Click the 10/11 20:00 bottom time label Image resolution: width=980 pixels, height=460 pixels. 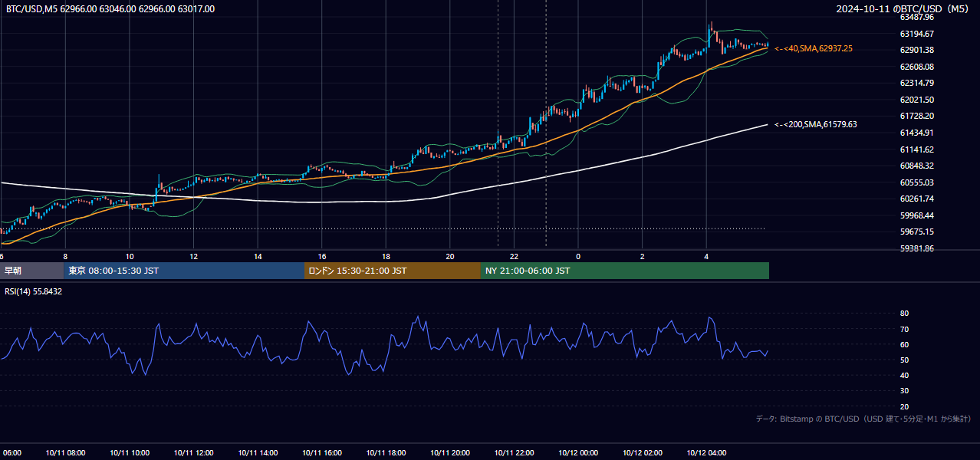tap(450, 452)
